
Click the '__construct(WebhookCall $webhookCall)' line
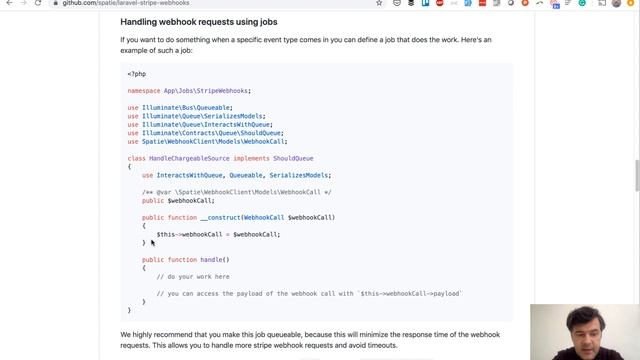238,218
